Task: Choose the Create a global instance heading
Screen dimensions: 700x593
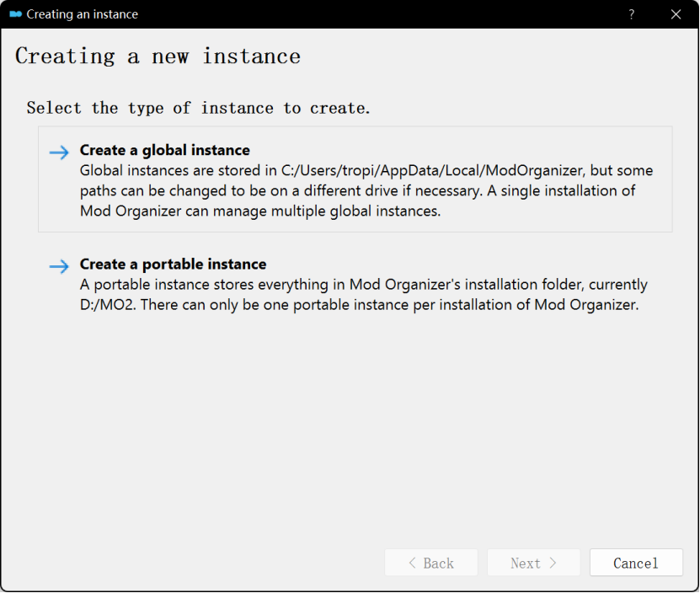Action: [164, 150]
